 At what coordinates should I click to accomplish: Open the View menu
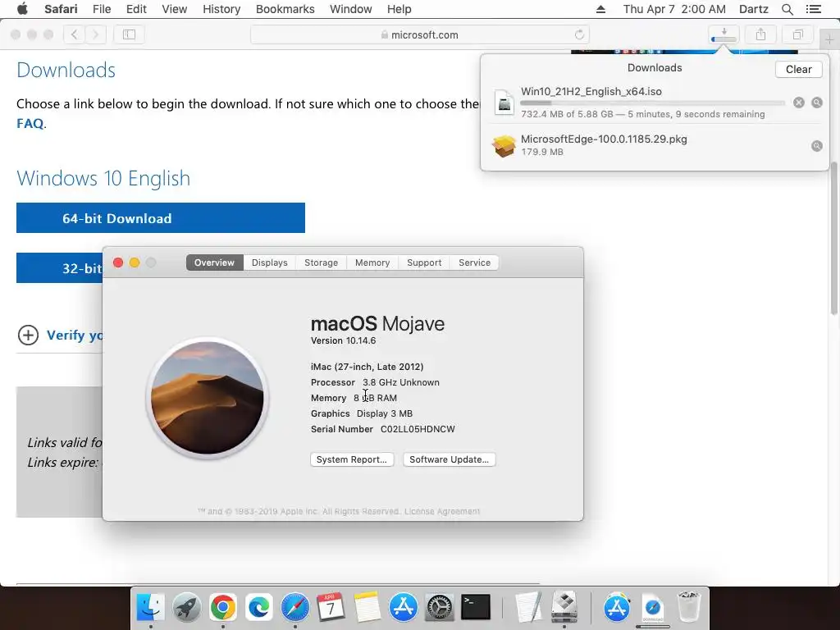pos(174,9)
